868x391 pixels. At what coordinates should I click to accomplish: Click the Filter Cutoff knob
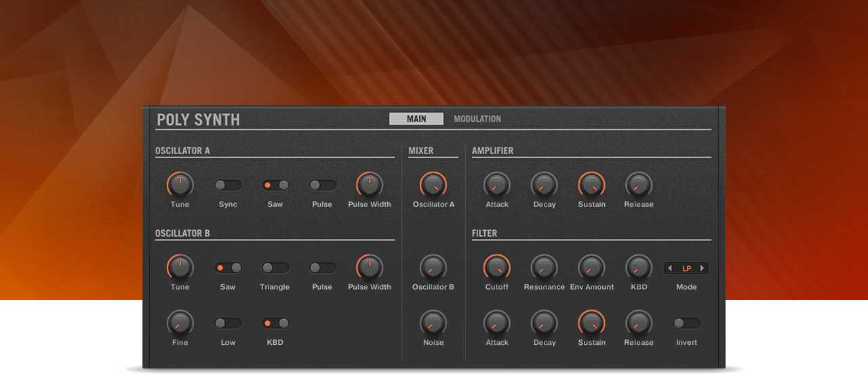(497, 267)
